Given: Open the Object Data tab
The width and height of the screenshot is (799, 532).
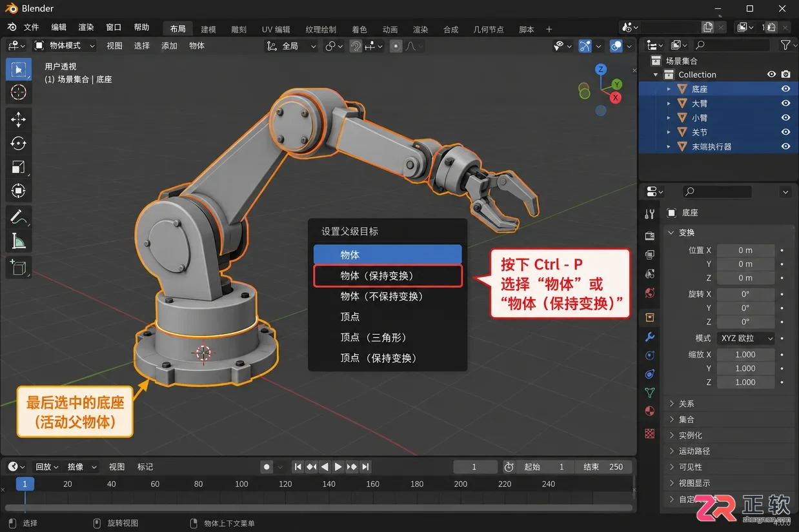Looking at the screenshot, I should [650, 393].
